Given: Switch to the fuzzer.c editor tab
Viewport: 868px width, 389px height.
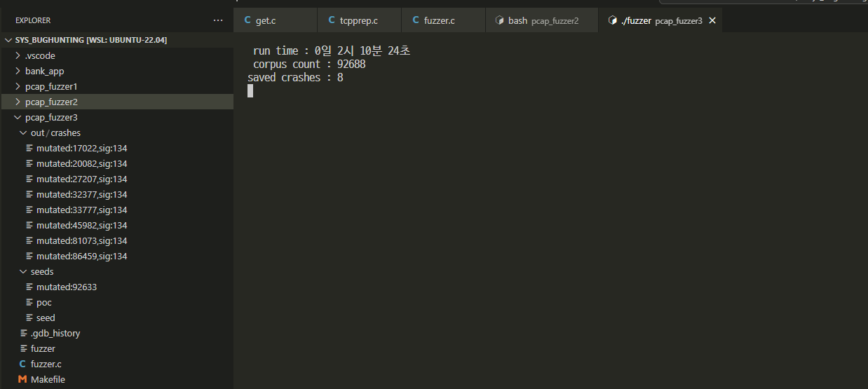Looking at the screenshot, I should click(444, 20).
